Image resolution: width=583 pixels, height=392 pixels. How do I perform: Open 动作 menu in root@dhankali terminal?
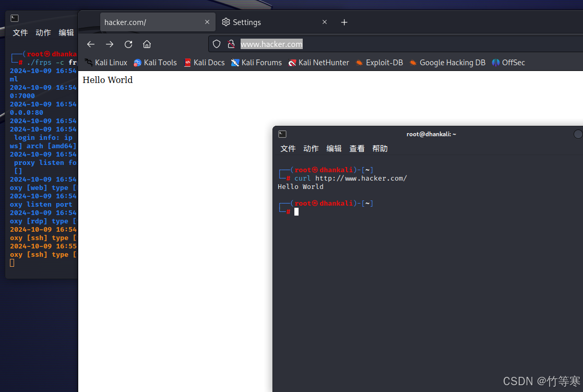311,149
